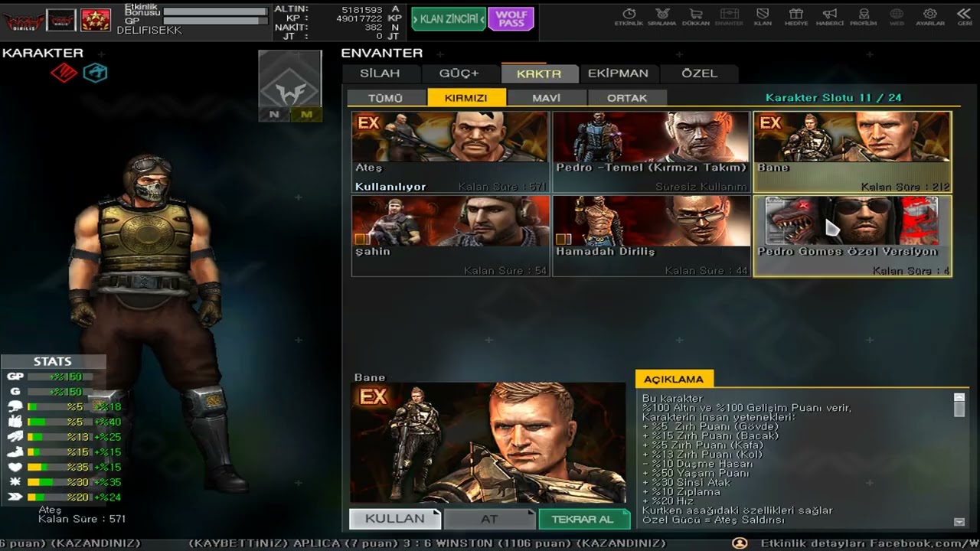Screen dimensions: 980x551
Task: Select the red claw team icon
Action: point(64,73)
